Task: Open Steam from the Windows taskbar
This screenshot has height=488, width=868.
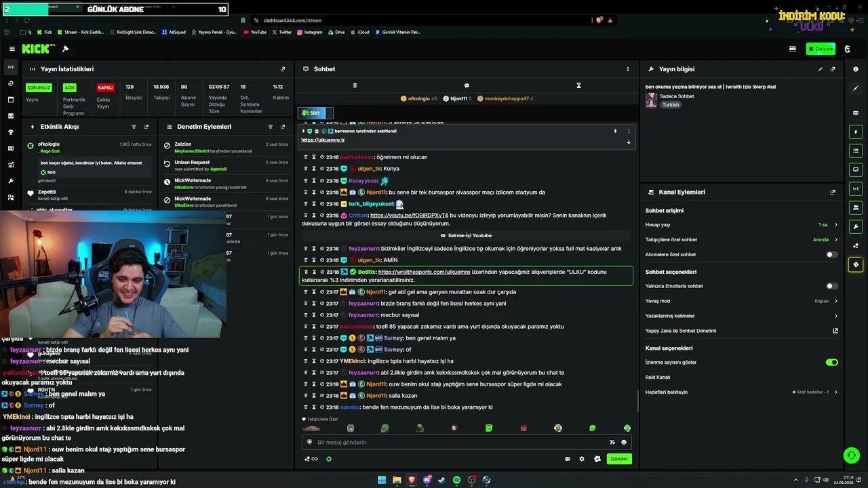Action: (x=441, y=480)
